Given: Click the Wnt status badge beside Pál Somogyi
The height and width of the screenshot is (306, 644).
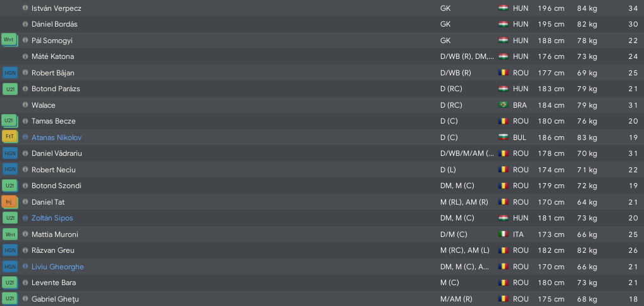Looking at the screenshot, I should 10,41.
